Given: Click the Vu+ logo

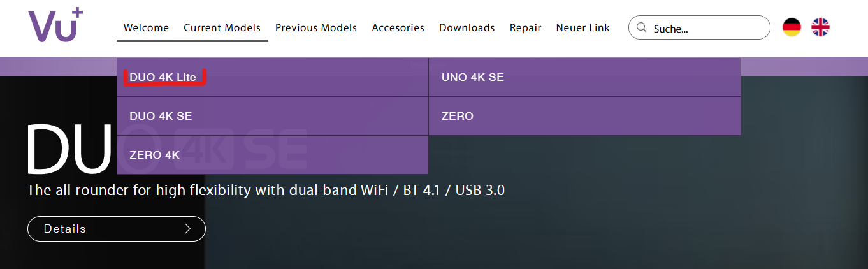Looking at the screenshot, I should pos(55,27).
